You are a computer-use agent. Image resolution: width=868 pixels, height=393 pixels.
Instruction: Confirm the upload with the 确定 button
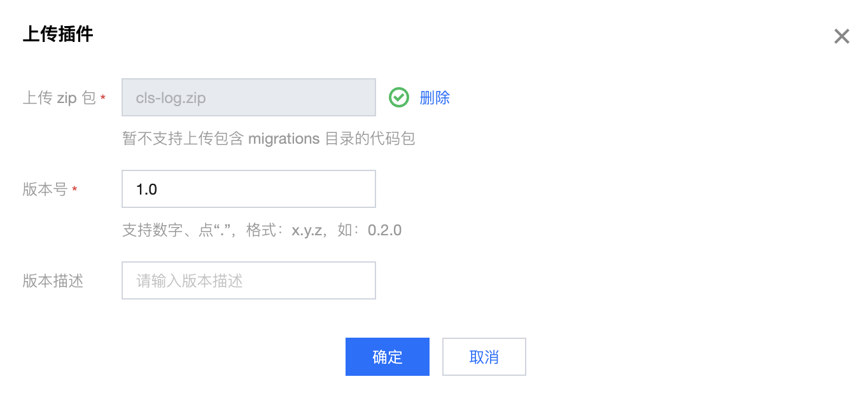388,357
